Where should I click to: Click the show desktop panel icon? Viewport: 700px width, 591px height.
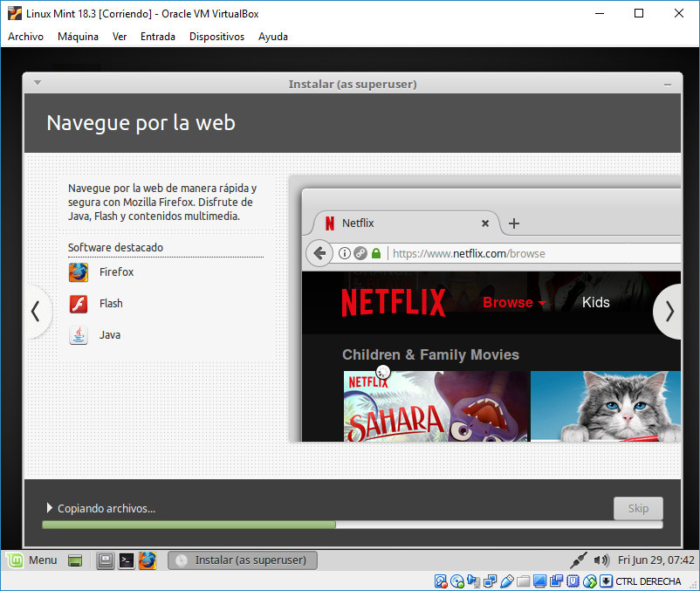pos(75,560)
